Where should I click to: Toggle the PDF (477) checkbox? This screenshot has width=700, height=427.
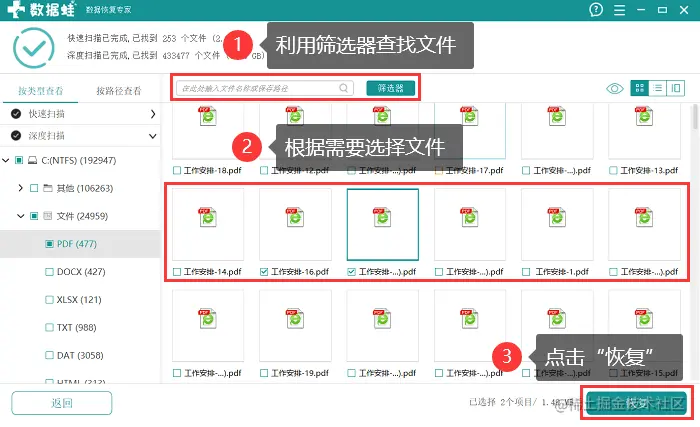pos(50,244)
